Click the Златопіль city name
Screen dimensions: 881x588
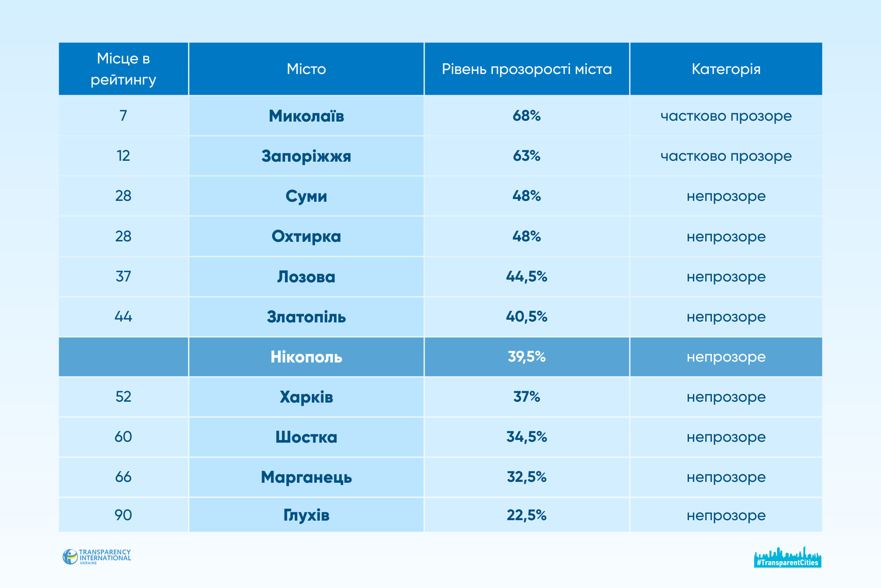(306, 317)
